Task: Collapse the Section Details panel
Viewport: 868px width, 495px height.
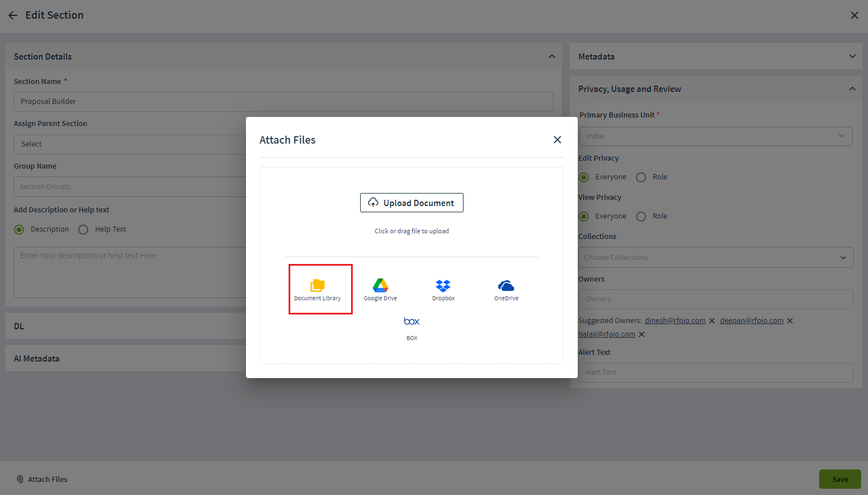Action: (552, 56)
